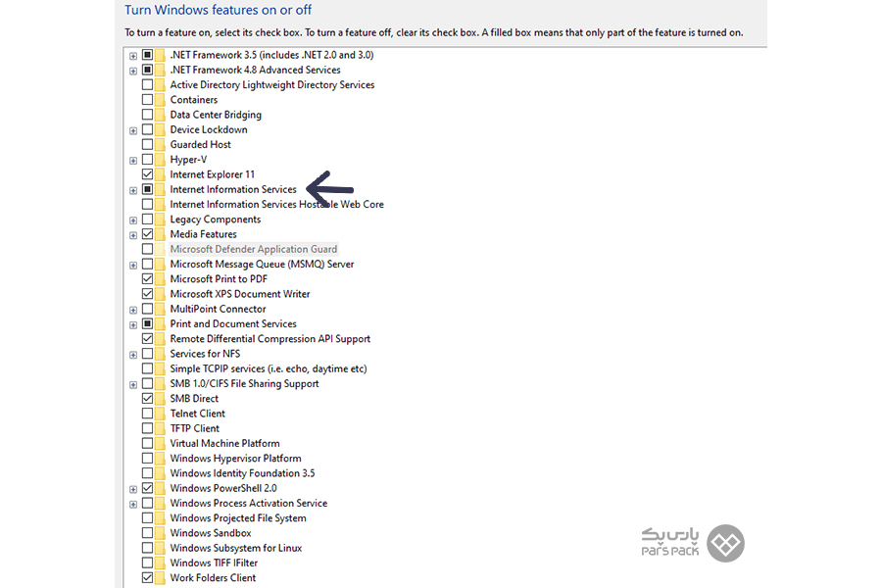This screenshot has width=882, height=588.
Task: Expand Microsoft Message Queue (MSMQ) Server
Action: (x=133, y=265)
